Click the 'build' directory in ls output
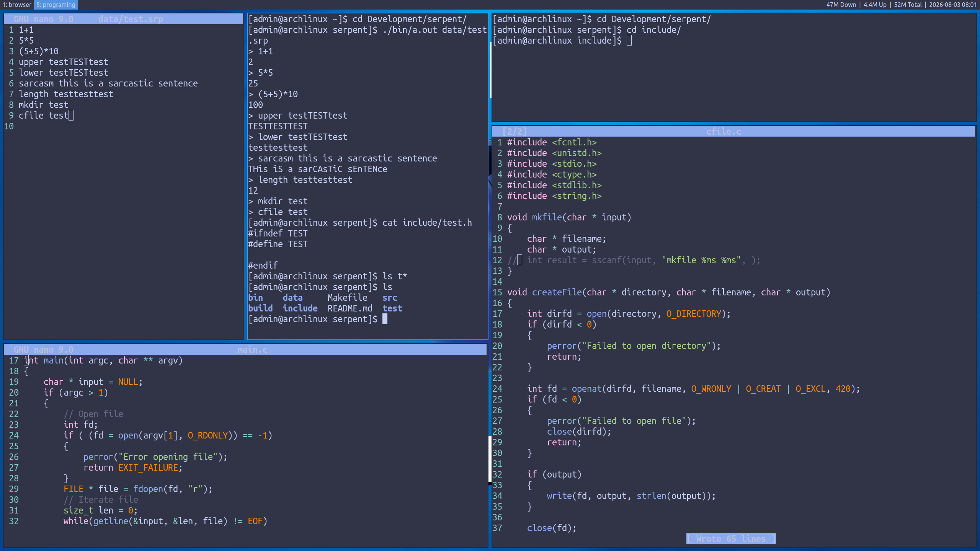 [x=260, y=308]
